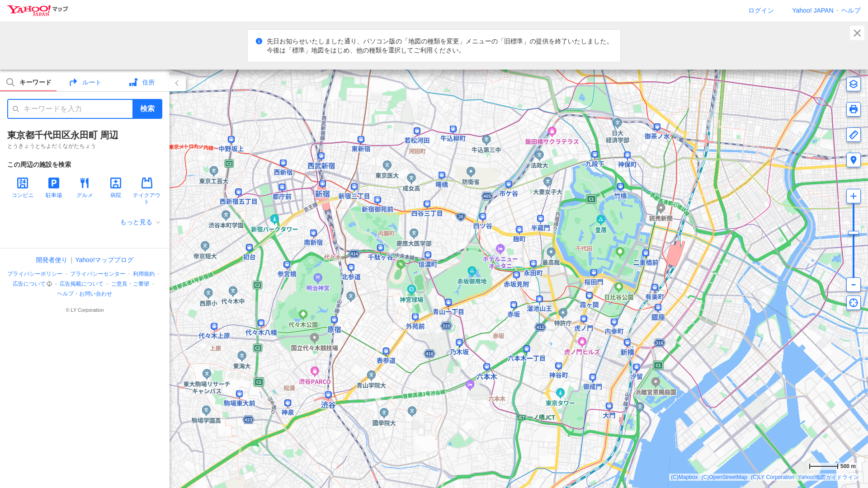
Task: Close the notification banner with X
Action: 857,33
